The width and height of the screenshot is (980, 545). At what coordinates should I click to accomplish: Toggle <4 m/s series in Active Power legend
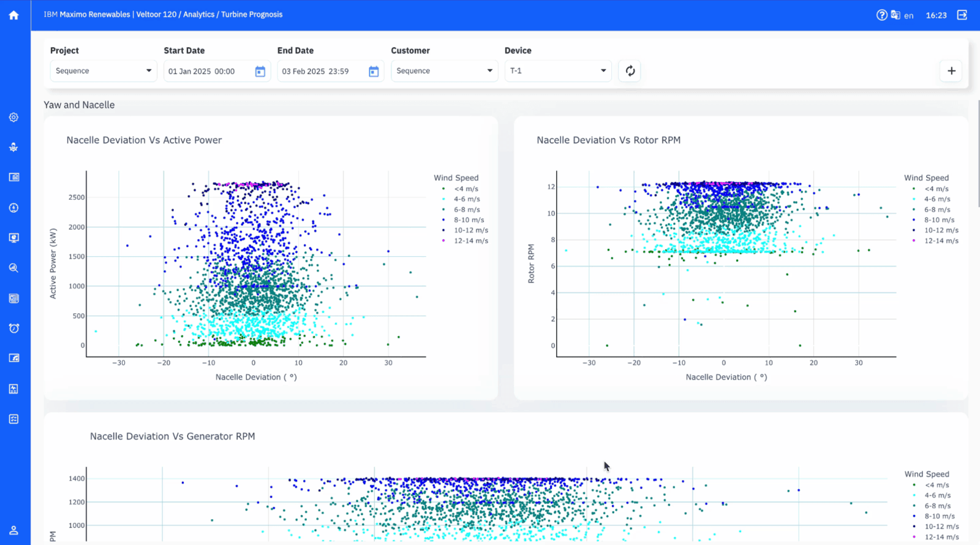pos(466,189)
